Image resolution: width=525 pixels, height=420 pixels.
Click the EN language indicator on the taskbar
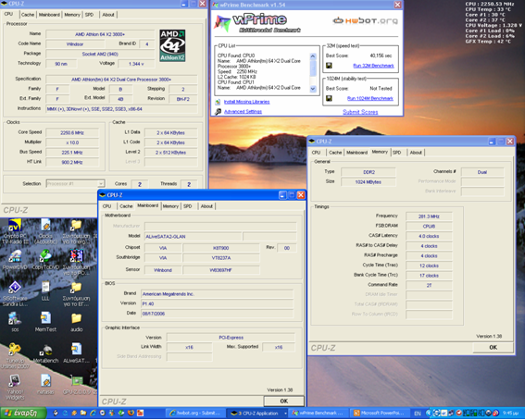coord(418,414)
